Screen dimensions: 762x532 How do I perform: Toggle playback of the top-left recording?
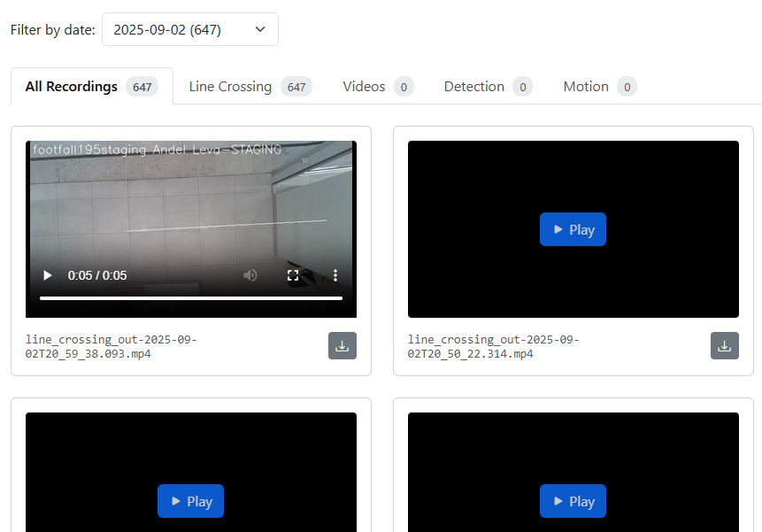pyautogui.click(x=47, y=275)
